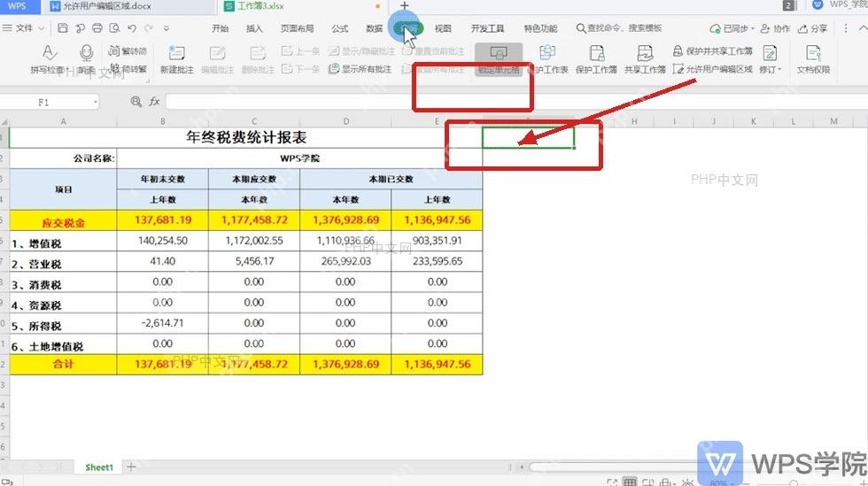
Task: Switch to the Developer Tools (开发工具) tab
Action: [x=487, y=28]
